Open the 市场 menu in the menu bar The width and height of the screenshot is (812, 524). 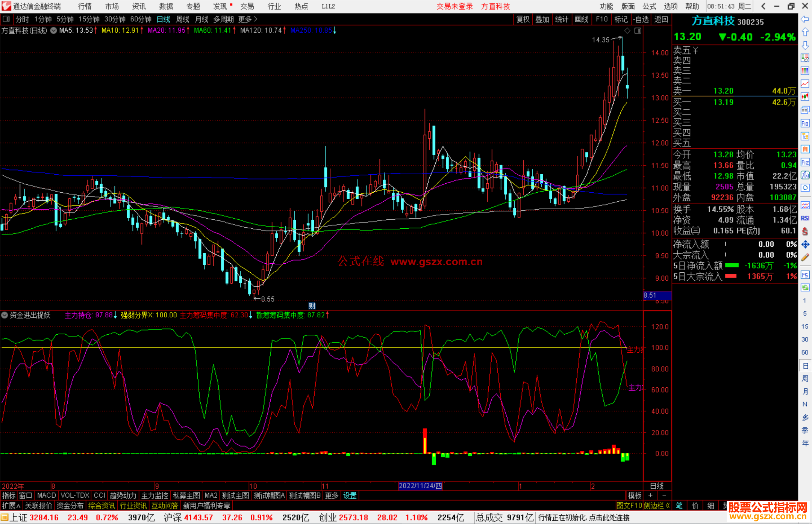coord(112,6)
